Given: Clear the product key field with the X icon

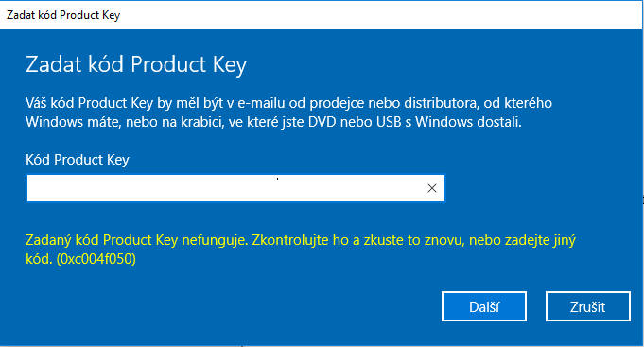Looking at the screenshot, I should pyautogui.click(x=431, y=188).
